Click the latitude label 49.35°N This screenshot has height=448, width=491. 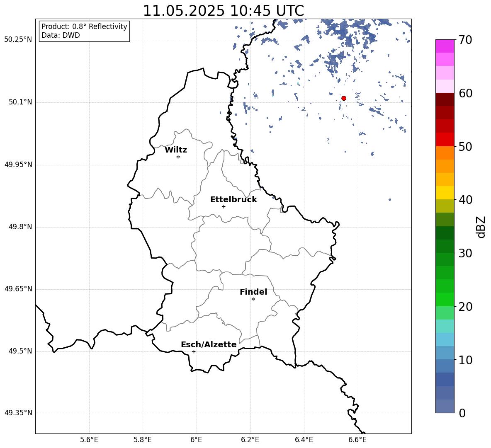pos(18,413)
